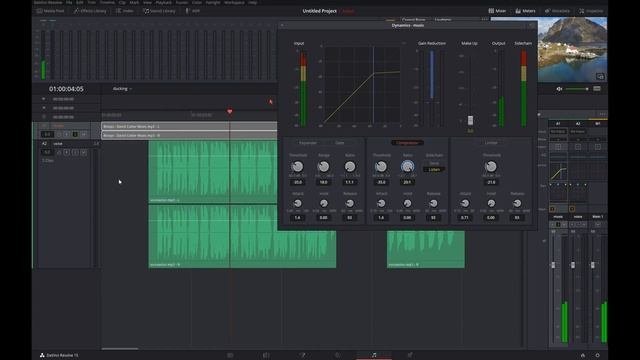This screenshot has height=360, width=640.
Task: Click the music channel fader in mixer
Action: (x=553, y=265)
